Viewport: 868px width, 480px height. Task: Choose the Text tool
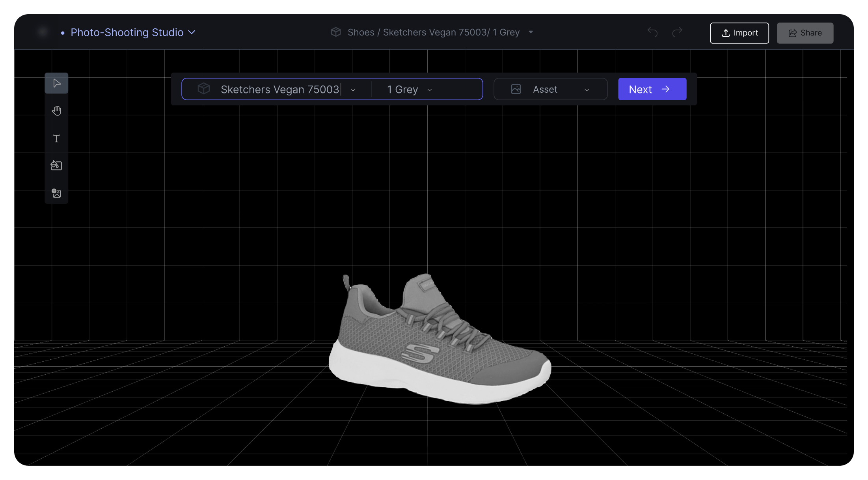coord(56,138)
